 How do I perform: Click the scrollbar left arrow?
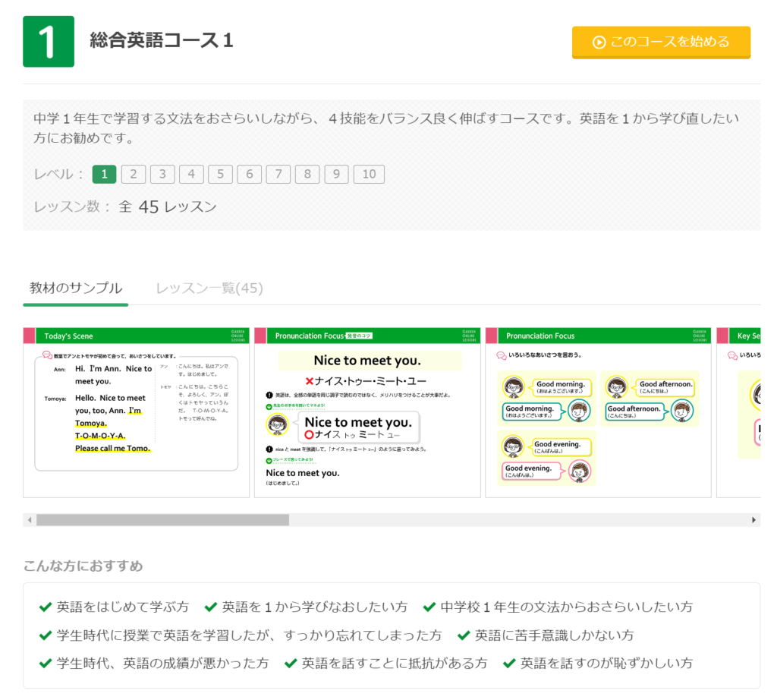(x=30, y=520)
